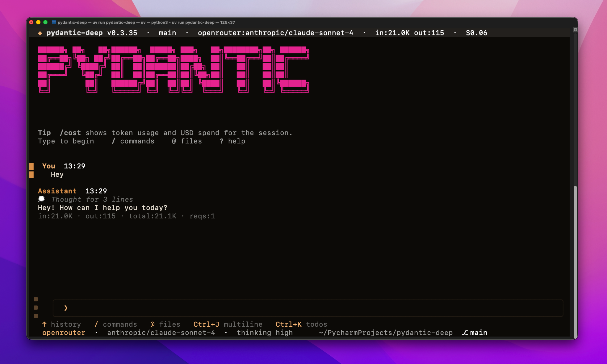607x364 pixels.
Task: Click the '? help' hint
Action: pos(232,141)
